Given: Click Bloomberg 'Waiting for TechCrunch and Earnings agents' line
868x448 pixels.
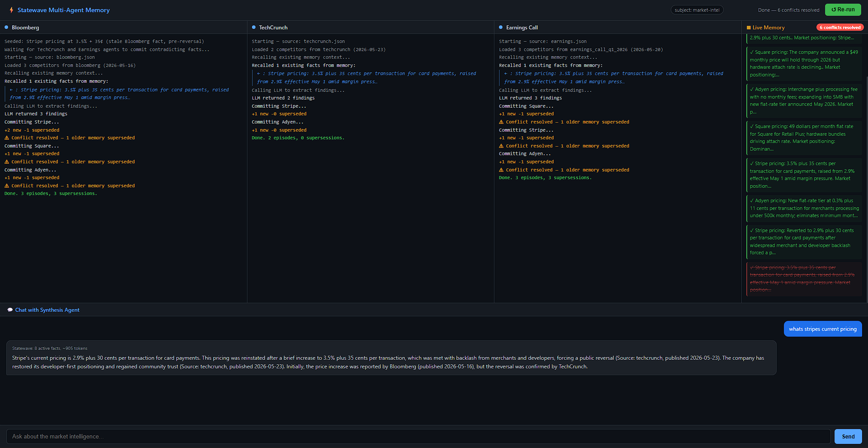Looking at the screenshot, I should [107, 49].
